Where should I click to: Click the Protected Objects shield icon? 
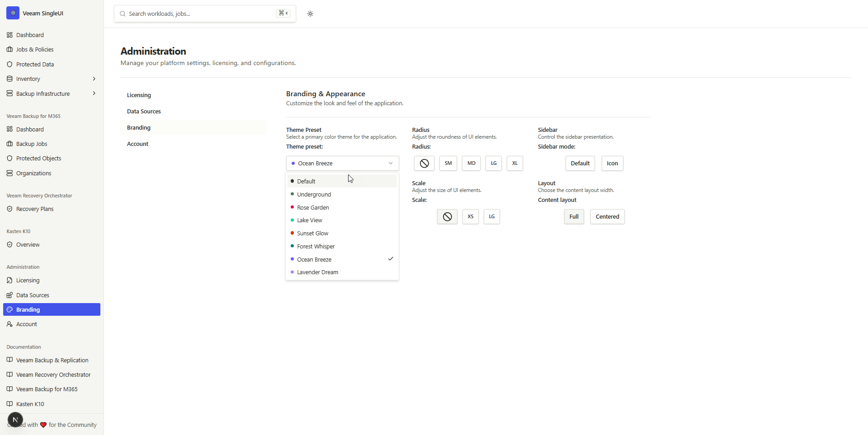coord(9,158)
